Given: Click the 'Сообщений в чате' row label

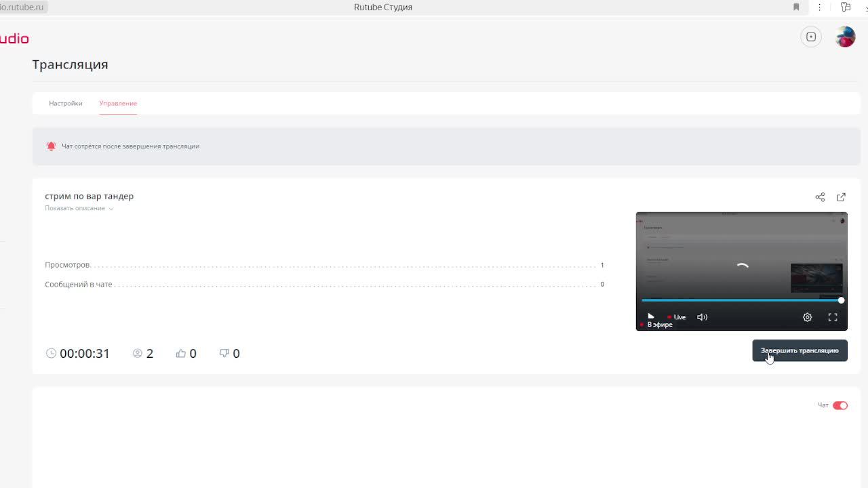Looking at the screenshot, I should (79, 284).
